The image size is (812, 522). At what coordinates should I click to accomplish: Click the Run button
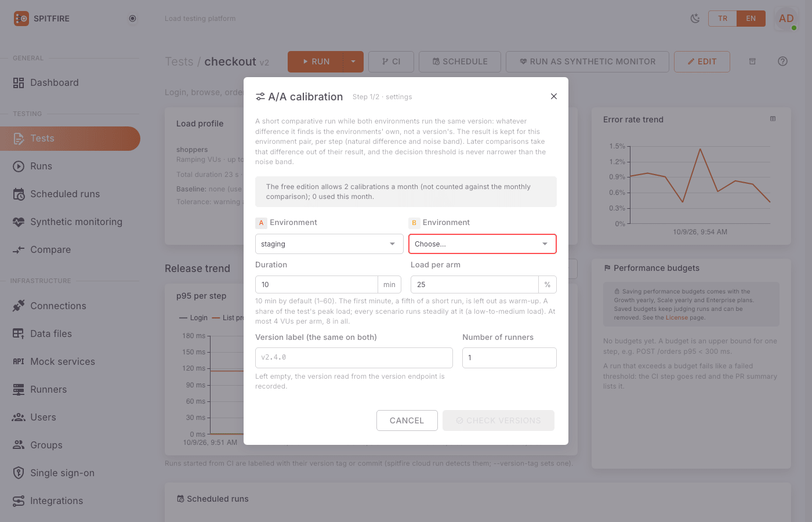pos(316,61)
